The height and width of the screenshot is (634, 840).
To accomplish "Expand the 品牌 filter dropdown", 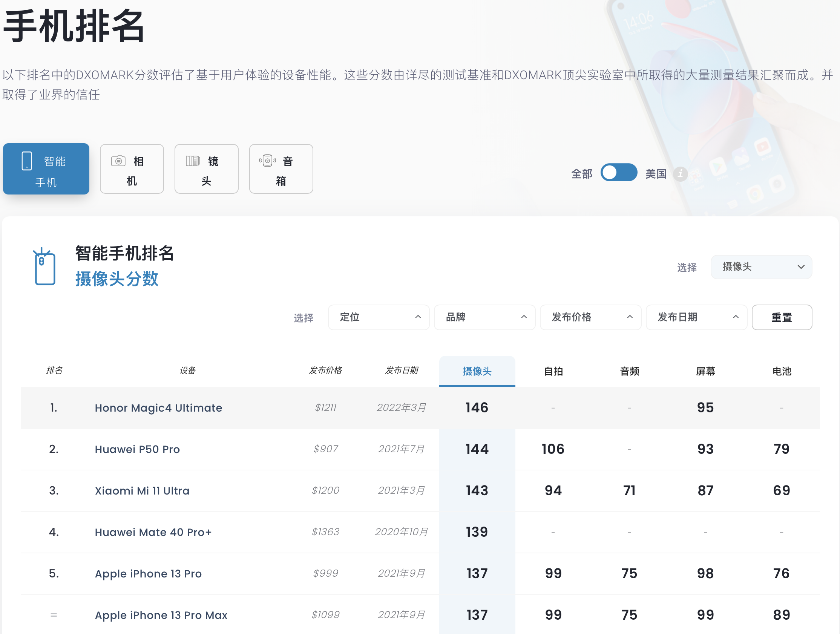I will (484, 317).
